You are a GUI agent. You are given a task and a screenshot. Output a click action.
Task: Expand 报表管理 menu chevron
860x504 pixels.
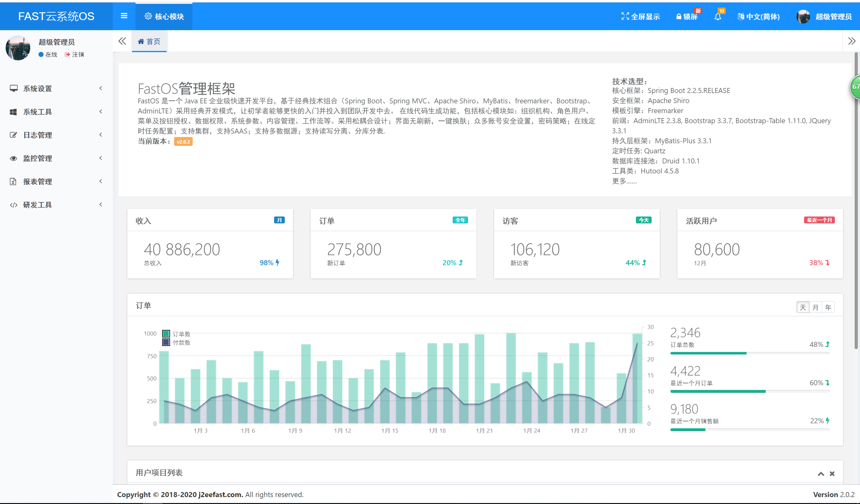click(x=101, y=181)
